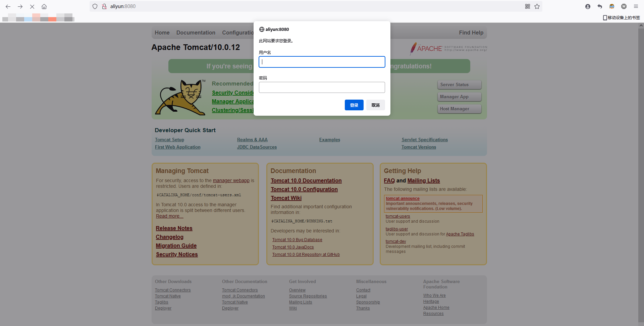644x326 pixels.
Task: Open the taglibs-user list link
Action: click(x=397, y=229)
